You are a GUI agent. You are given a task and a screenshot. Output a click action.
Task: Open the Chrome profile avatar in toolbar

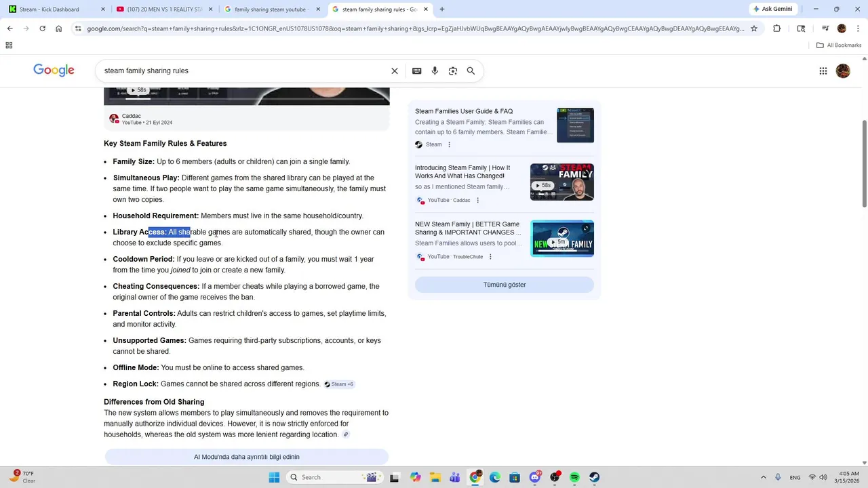click(842, 28)
